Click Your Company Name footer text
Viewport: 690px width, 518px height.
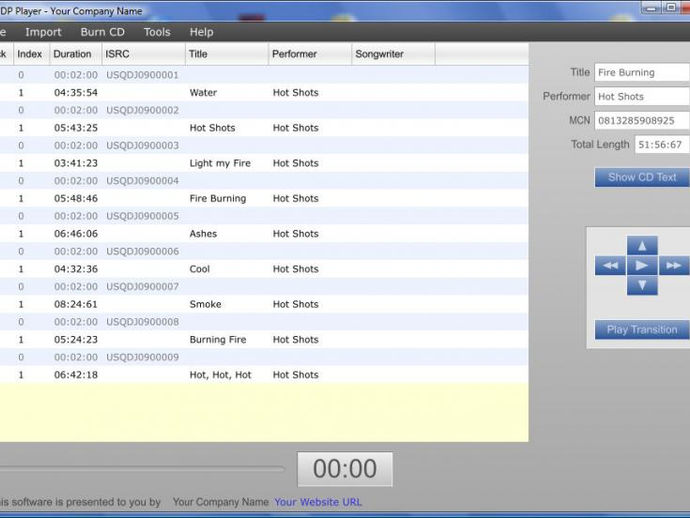point(220,502)
